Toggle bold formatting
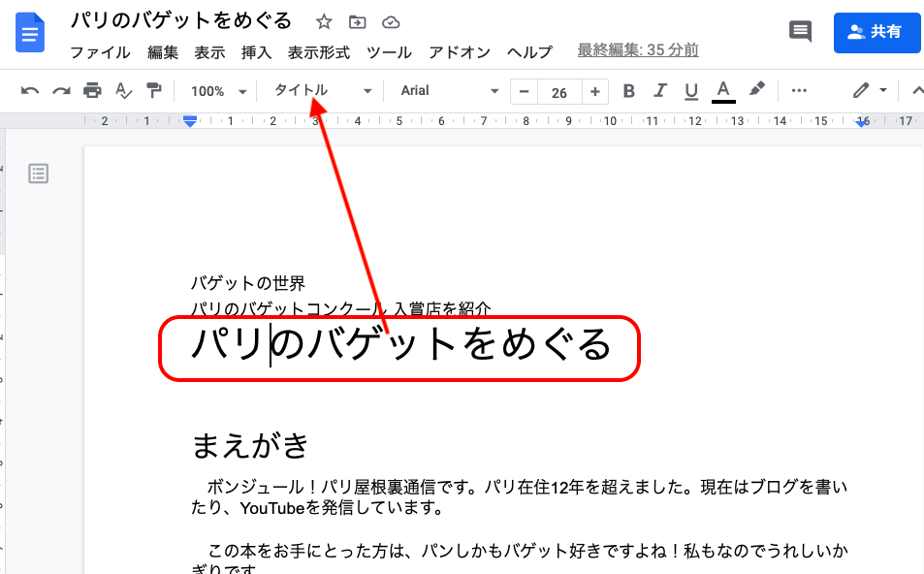924x574 pixels. [x=629, y=91]
